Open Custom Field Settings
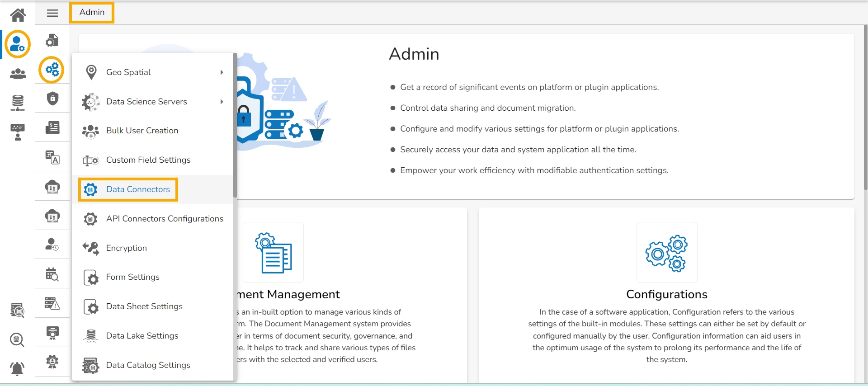 tap(153, 160)
